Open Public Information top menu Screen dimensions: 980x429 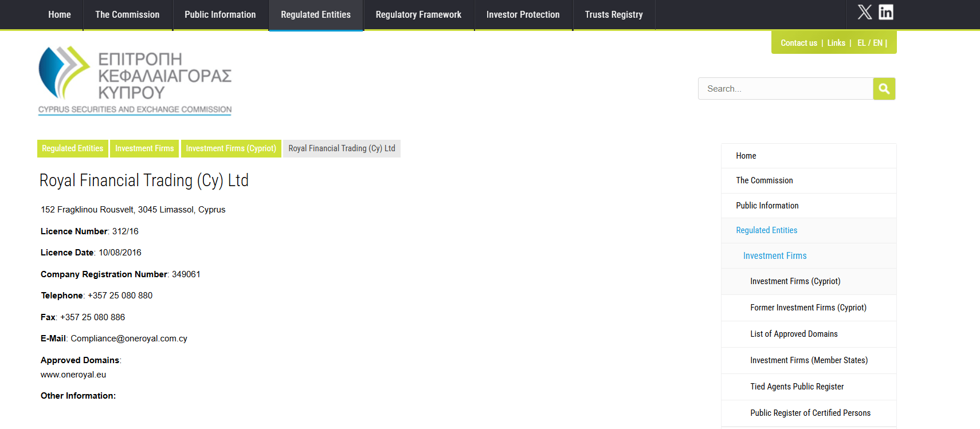[220, 15]
